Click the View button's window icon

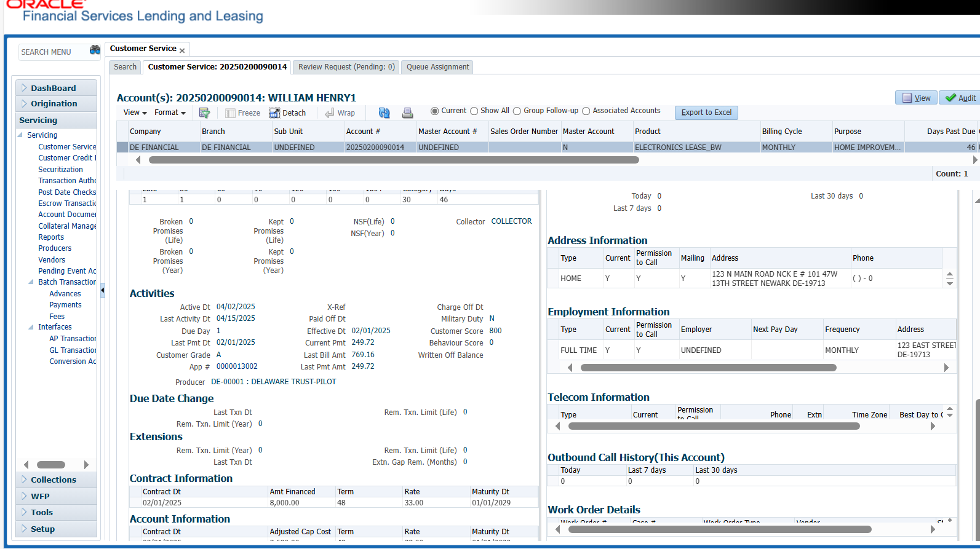click(907, 98)
